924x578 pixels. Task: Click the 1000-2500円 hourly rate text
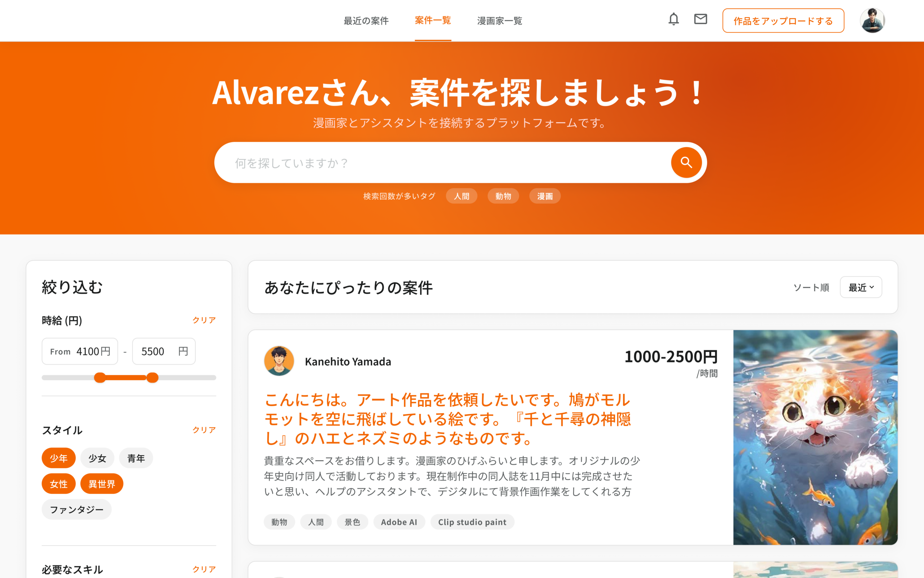[671, 357]
